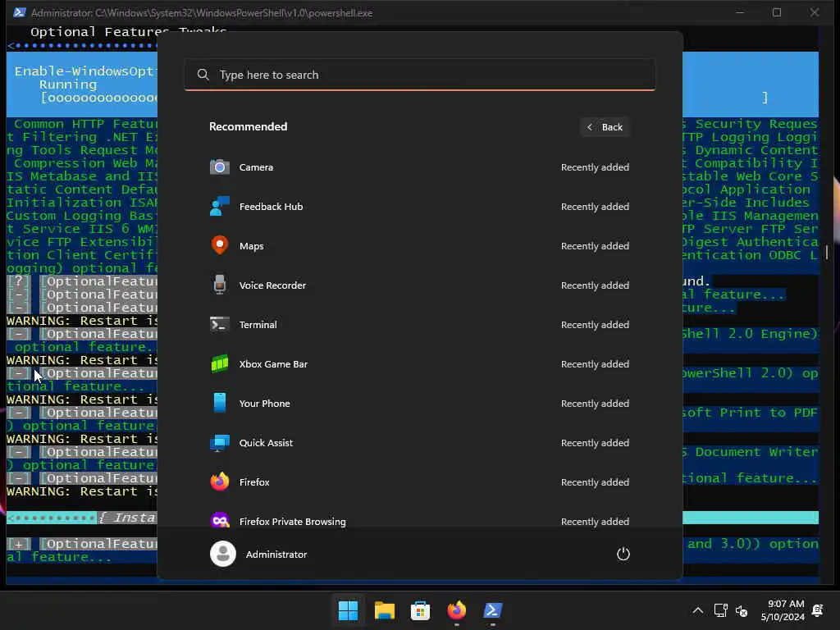Image resolution: width=840 pixels, height=630 pixels.
Task: Switch to Firefox on the taskbar
Action: 456,610
